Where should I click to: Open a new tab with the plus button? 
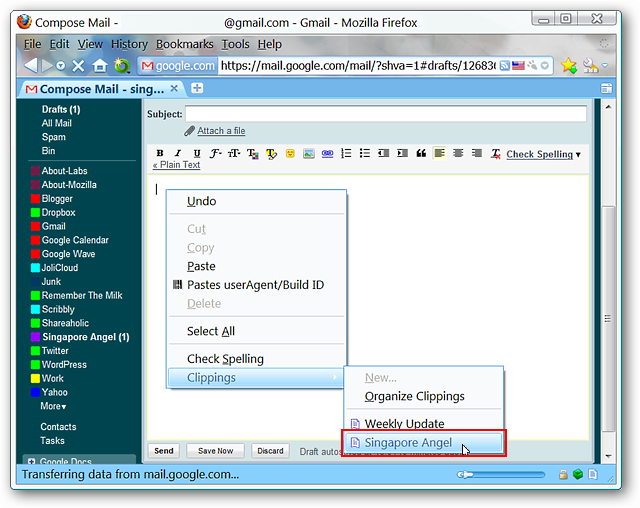[197, 88]
